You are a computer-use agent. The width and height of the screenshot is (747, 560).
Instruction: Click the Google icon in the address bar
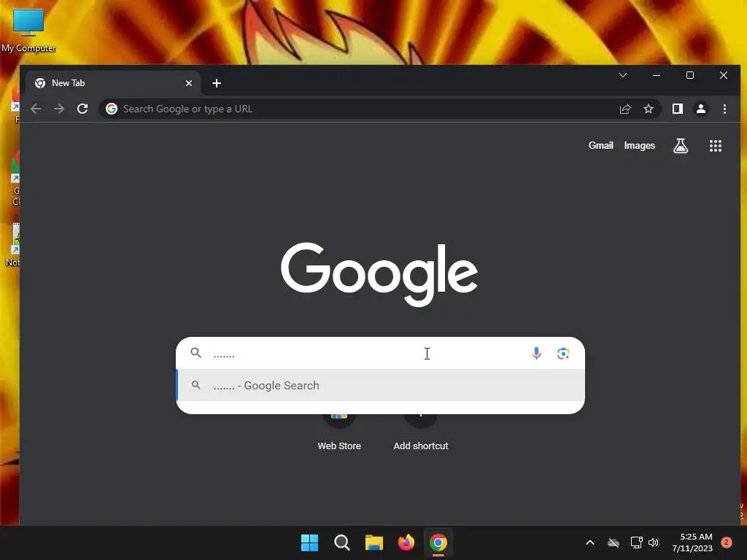pyautogui.click(x=112, y=109)
